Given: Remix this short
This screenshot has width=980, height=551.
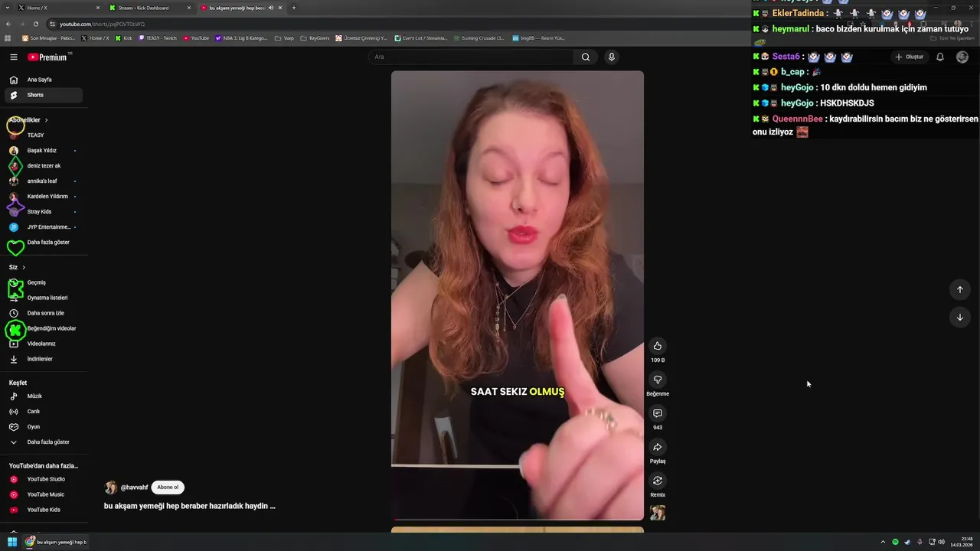Looking at the screenshot, I should tap(658, 481).
